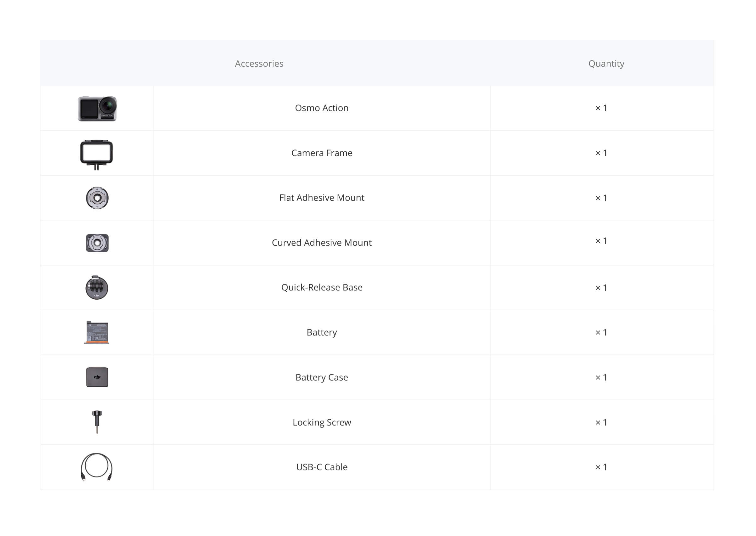
Task: Click the Accessories column header
Action: 259,63
